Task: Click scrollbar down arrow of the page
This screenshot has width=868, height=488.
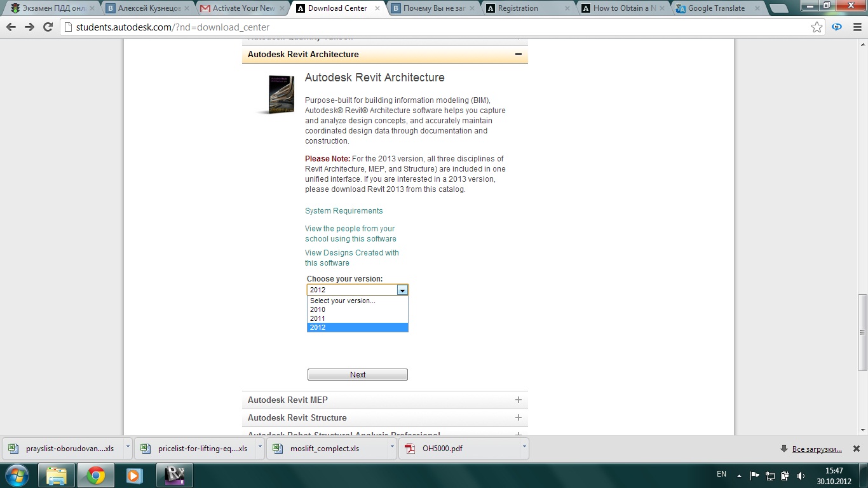Action: (x=862, y=430)
